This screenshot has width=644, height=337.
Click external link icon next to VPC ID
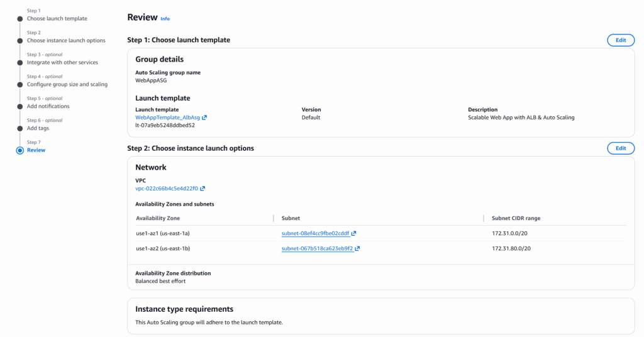pos(203,188)
